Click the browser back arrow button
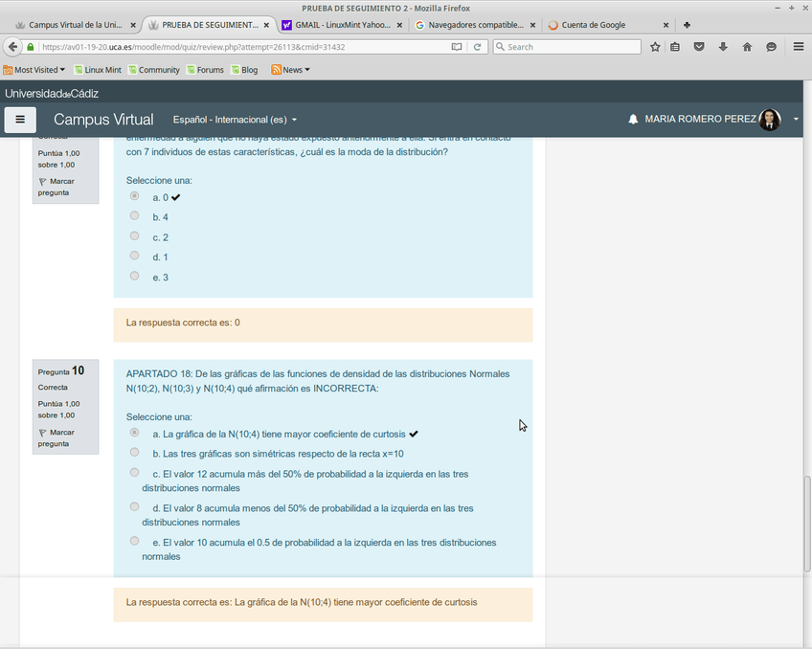Screen dimensions: 812x649 pos(12,47)
